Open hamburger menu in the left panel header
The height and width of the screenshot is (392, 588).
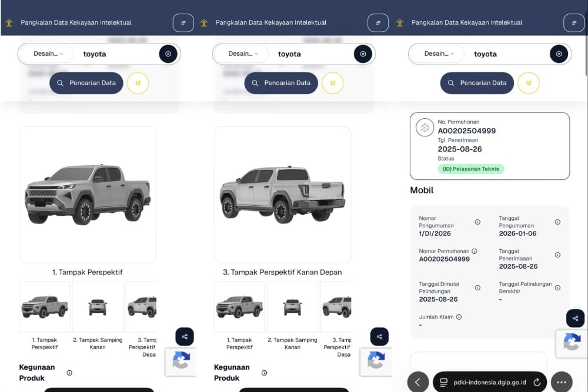(x=183, y=23)
